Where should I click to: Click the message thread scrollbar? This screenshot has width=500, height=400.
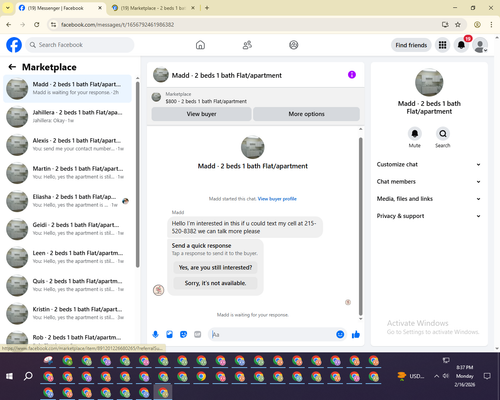coord(360,227)
